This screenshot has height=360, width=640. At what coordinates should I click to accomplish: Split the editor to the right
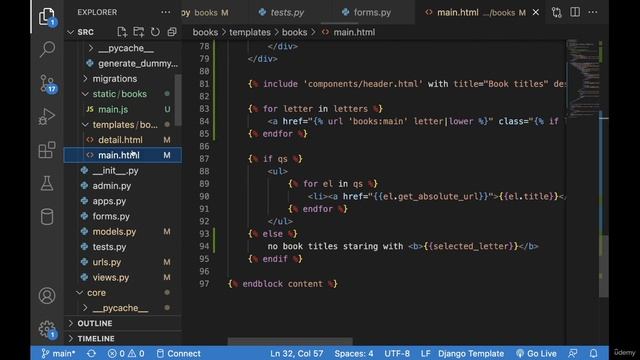(575, 12)
